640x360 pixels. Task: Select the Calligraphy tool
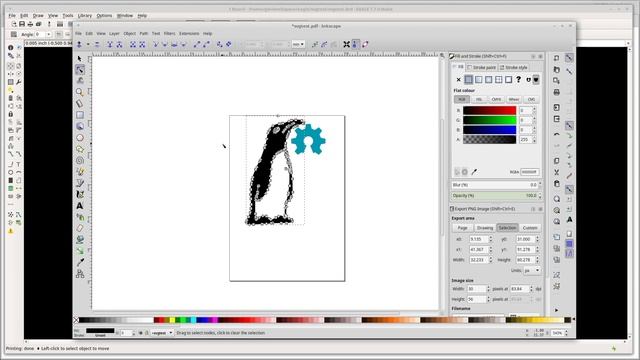(80, 194)
